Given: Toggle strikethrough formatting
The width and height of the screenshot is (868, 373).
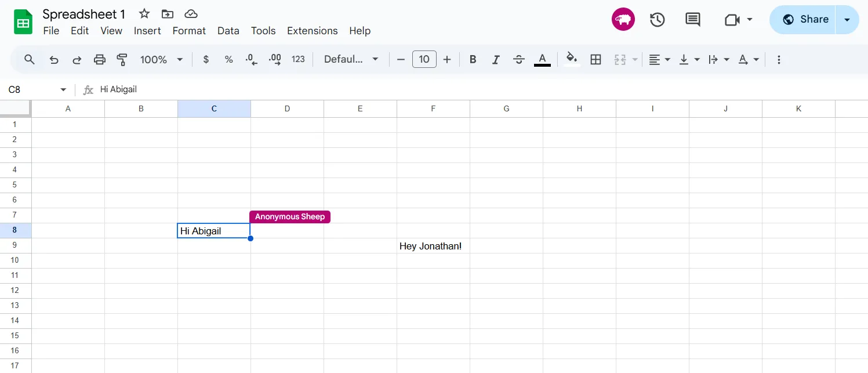Looking at the screenshot, I should (x=518, y=59).
